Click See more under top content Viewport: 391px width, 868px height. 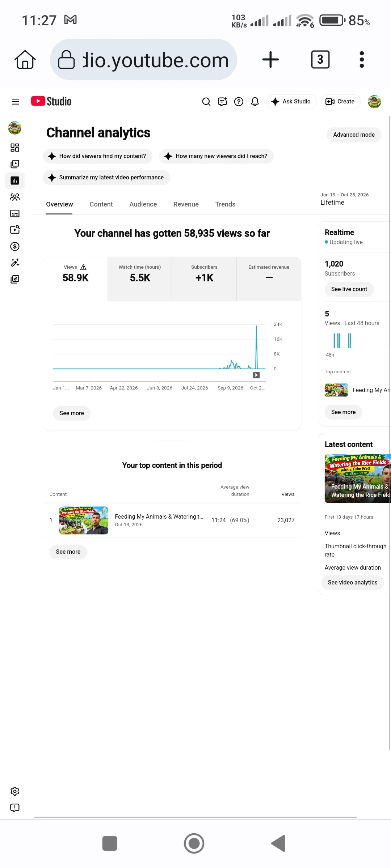pos(68,552)
